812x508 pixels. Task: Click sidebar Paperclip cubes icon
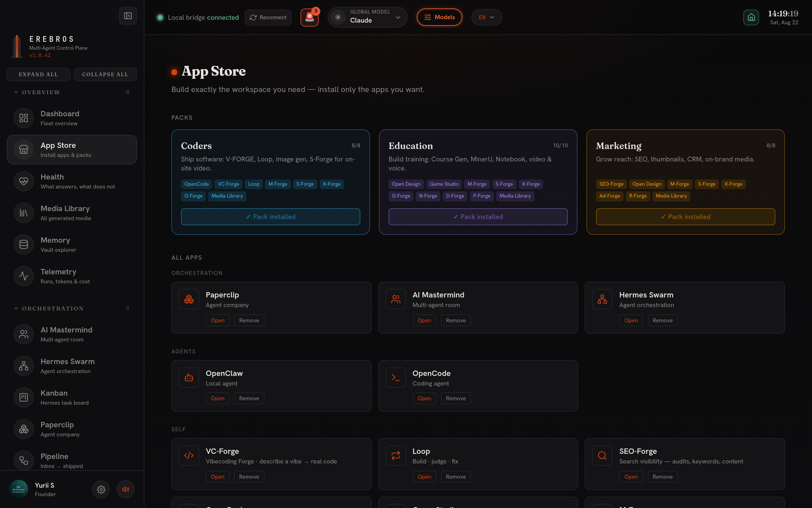coord(23,429)
